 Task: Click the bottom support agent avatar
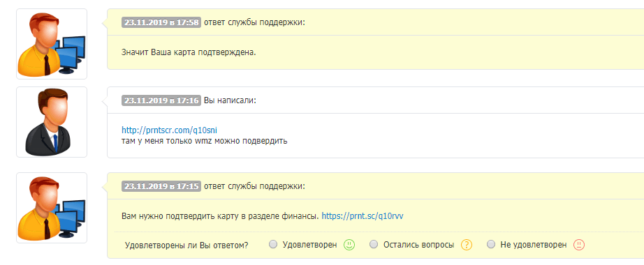[52, 208]
